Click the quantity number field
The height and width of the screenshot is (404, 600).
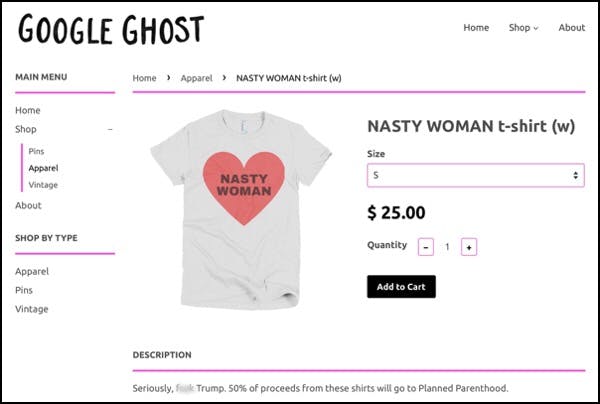(448, 246)
